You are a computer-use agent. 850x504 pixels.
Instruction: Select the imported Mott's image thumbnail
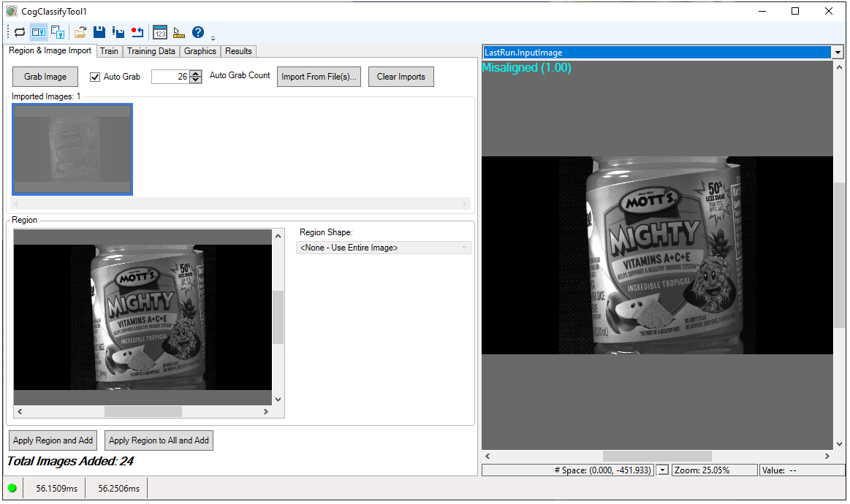72,149
